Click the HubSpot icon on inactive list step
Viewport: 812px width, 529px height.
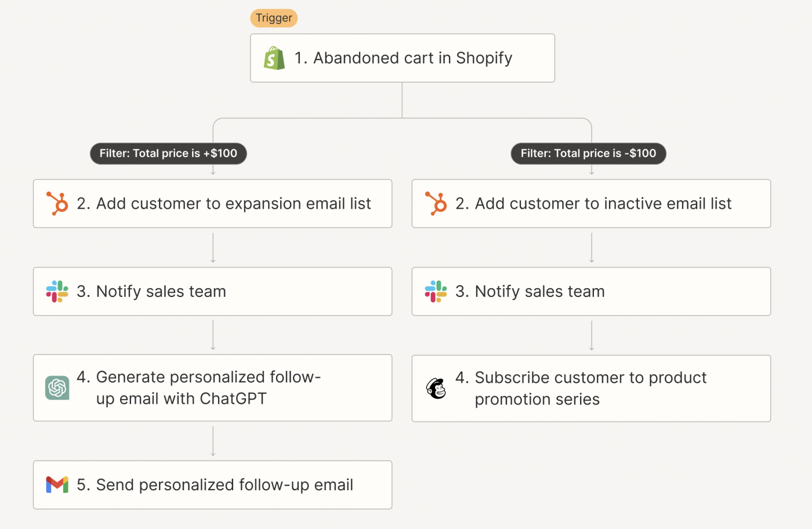[436, 204]
